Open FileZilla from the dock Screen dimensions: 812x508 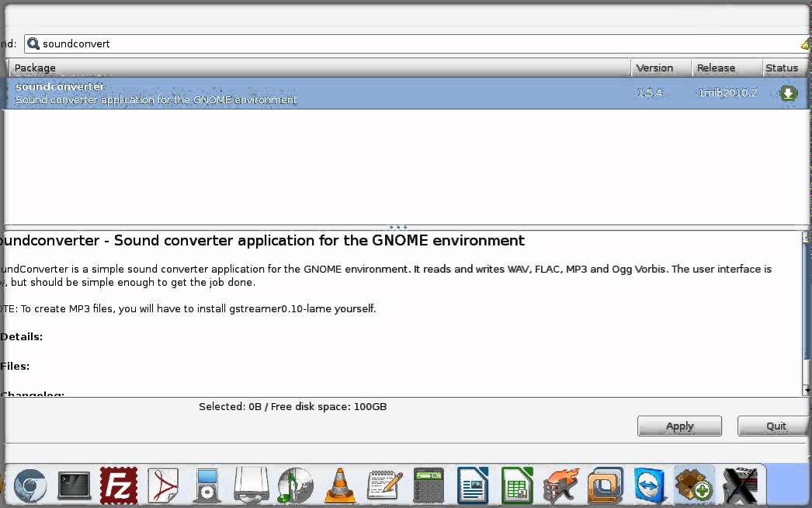click(x=119, y=485)
